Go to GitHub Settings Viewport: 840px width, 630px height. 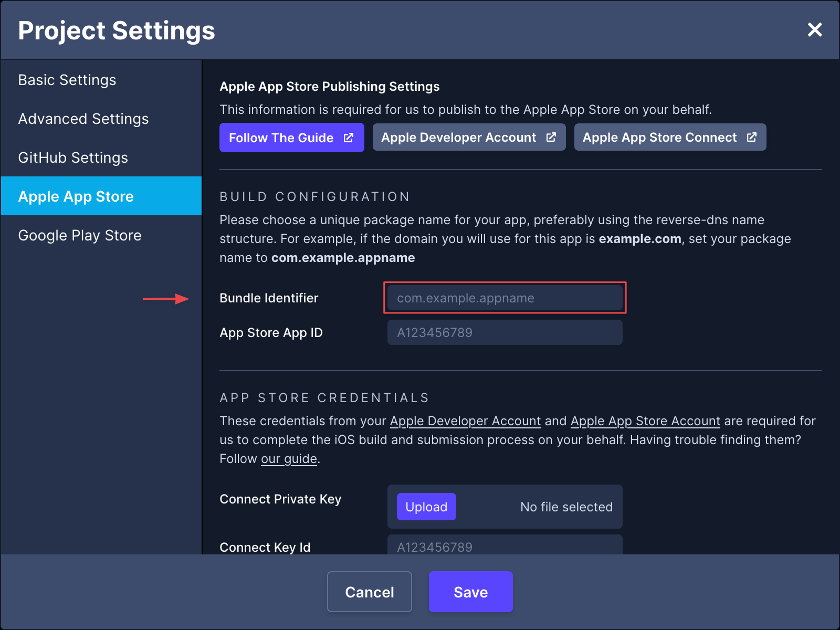click(x=73, y=158)
